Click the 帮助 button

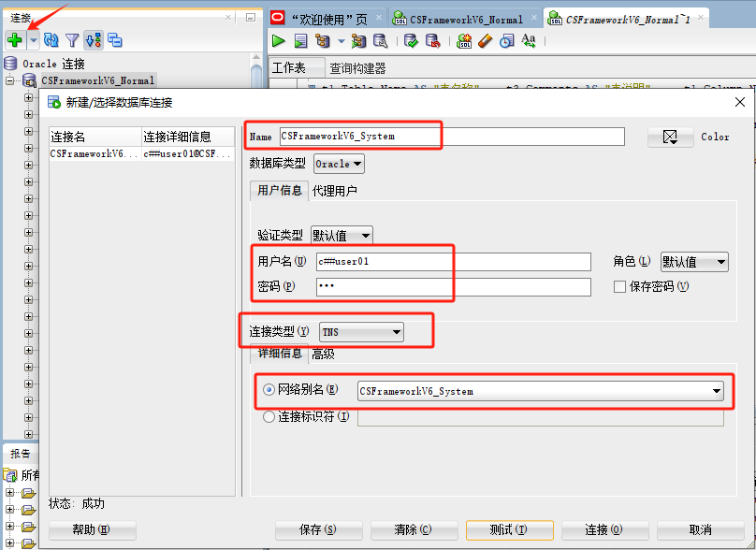[93, 529]
